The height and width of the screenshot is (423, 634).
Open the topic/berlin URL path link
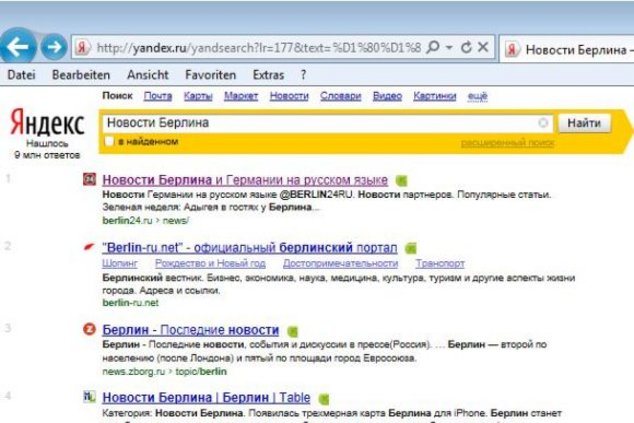[x=201, y=371]
